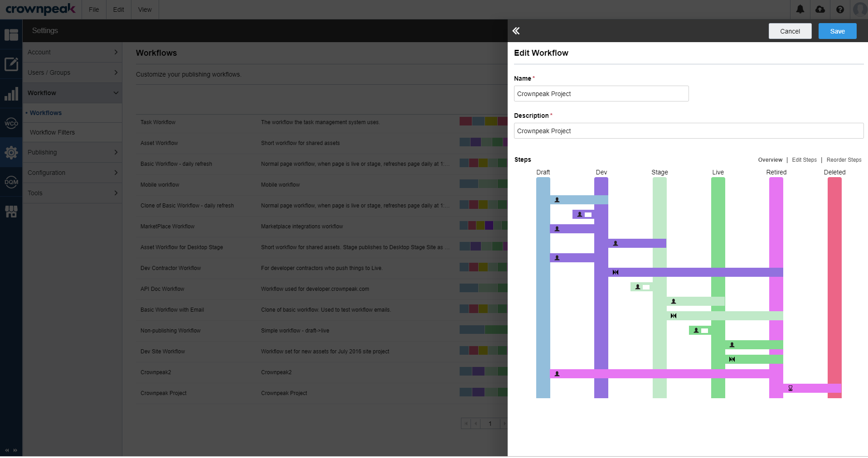Open the marketplace store icon in sidebar
This screenshot has width=868, height=458.
[11, 212]
